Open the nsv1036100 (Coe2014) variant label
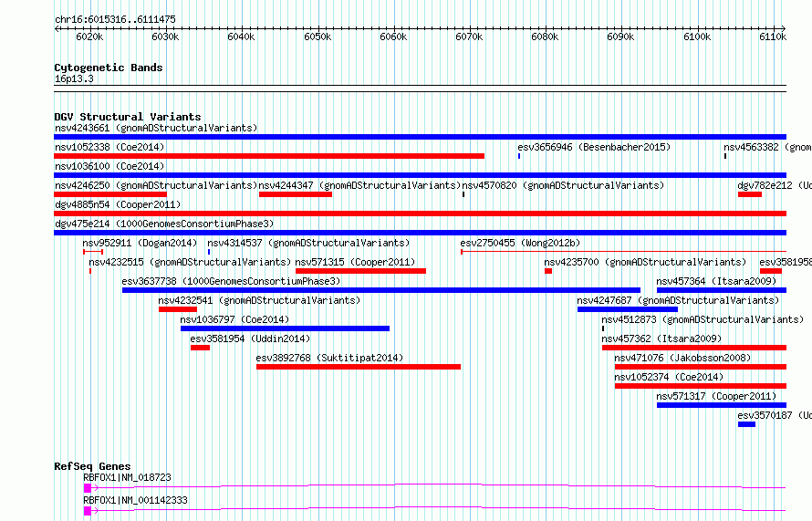This screenshot has width=812, height=521. 109,166
